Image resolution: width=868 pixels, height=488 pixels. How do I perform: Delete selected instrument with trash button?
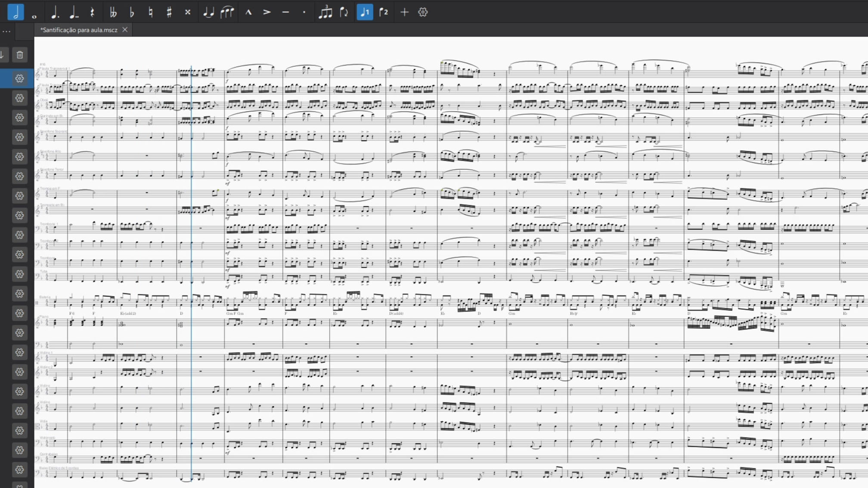[x=20, y=55]
